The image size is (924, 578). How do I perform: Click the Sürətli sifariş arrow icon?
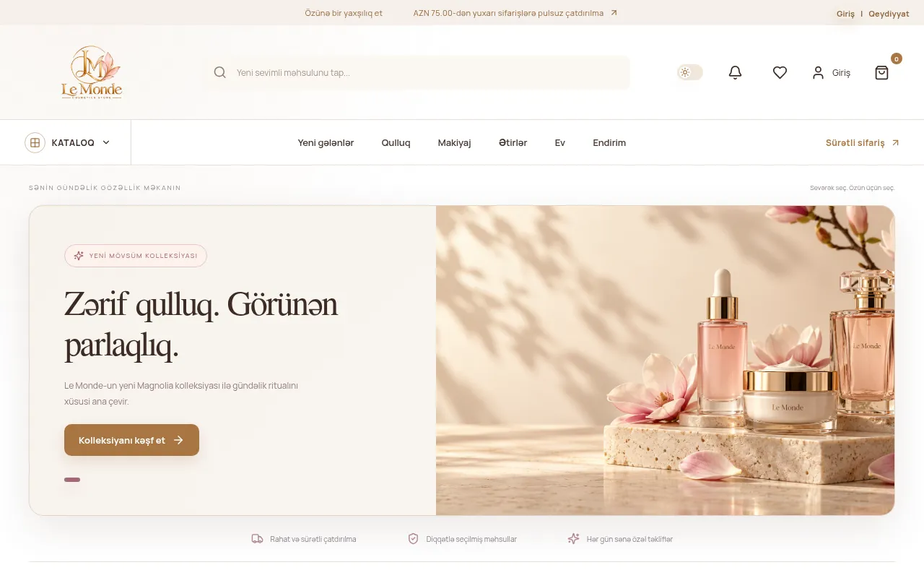pos(895,142)
